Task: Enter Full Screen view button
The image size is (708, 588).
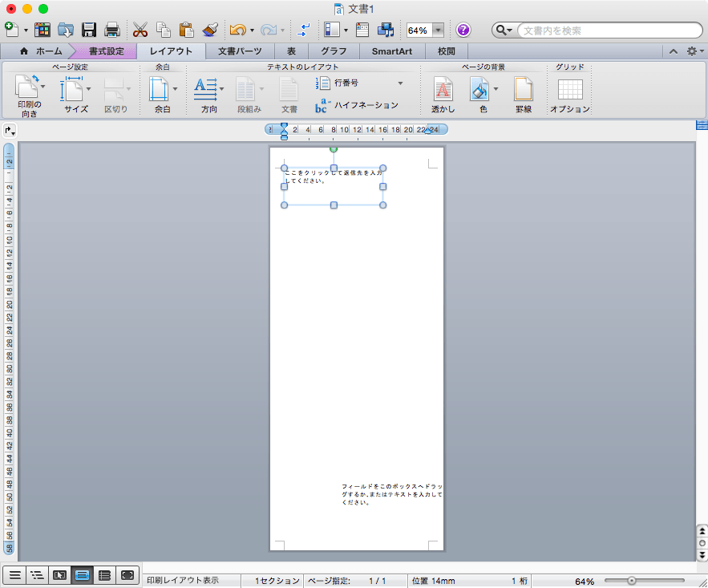Action: (x=127, y=575)
